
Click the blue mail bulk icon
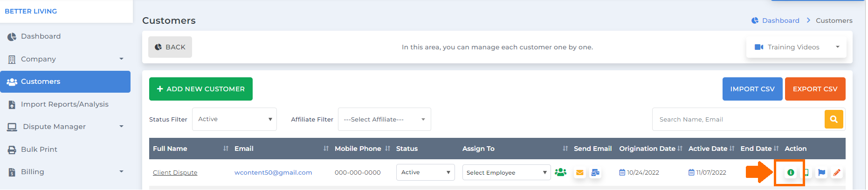[x=595, y=172]
